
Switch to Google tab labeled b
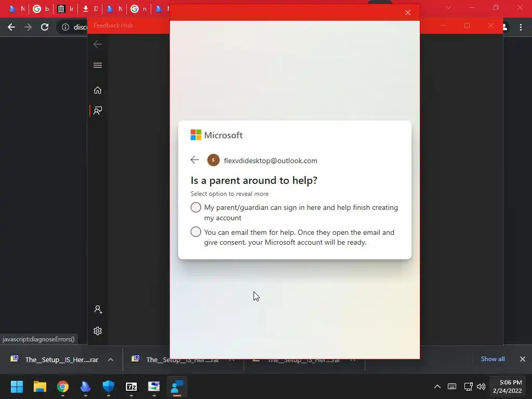coord(41,9)
